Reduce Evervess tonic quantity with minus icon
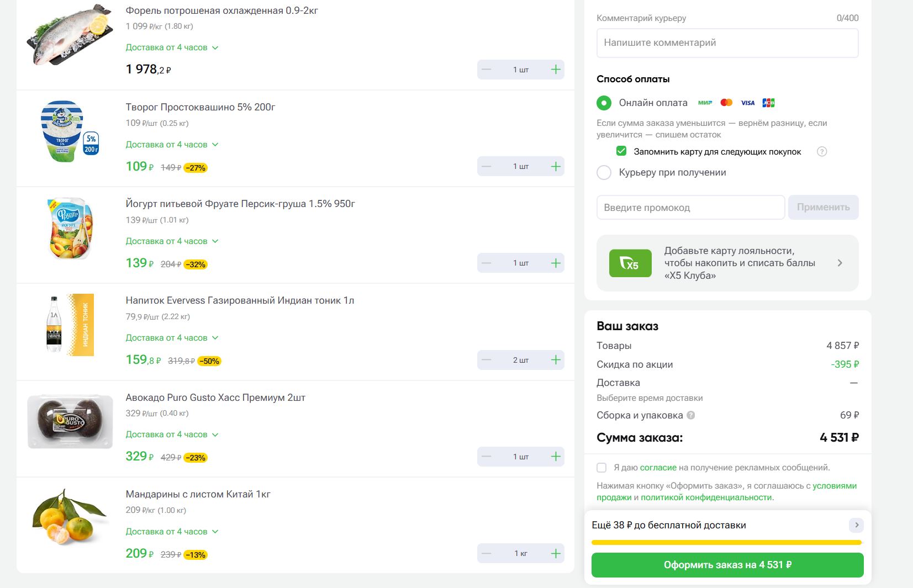 [x=486, y=360]
